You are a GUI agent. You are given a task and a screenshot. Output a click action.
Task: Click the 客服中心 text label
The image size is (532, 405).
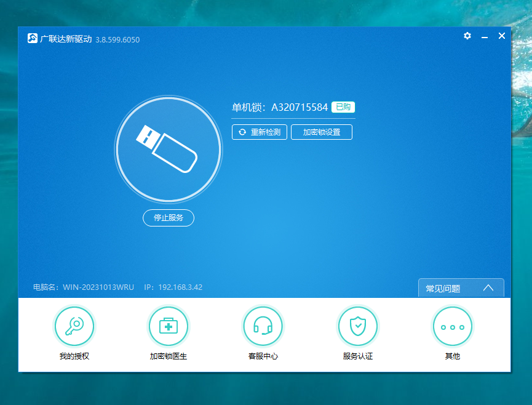(263, 356)
